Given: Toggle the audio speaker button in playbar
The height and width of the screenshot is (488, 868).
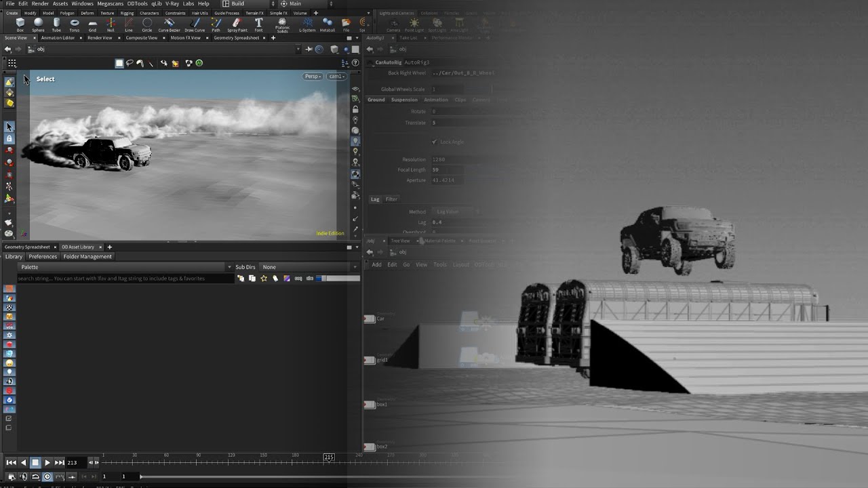Looking at the screenshot, I should click(24, 476).
